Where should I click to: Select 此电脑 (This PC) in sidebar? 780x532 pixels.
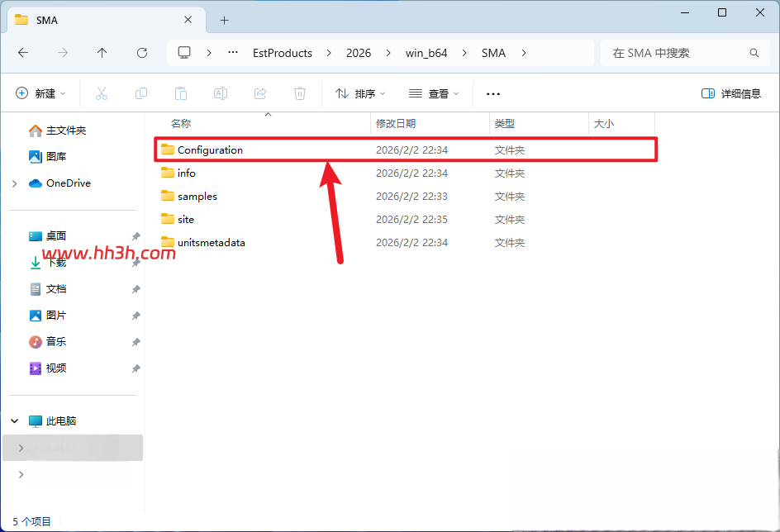pyautogui.click(x=53, y=421)
